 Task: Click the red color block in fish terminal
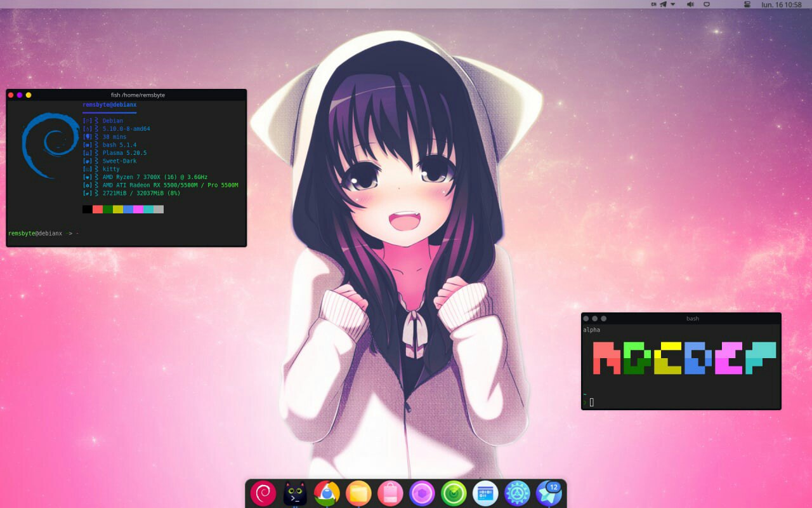click(98, 209)
